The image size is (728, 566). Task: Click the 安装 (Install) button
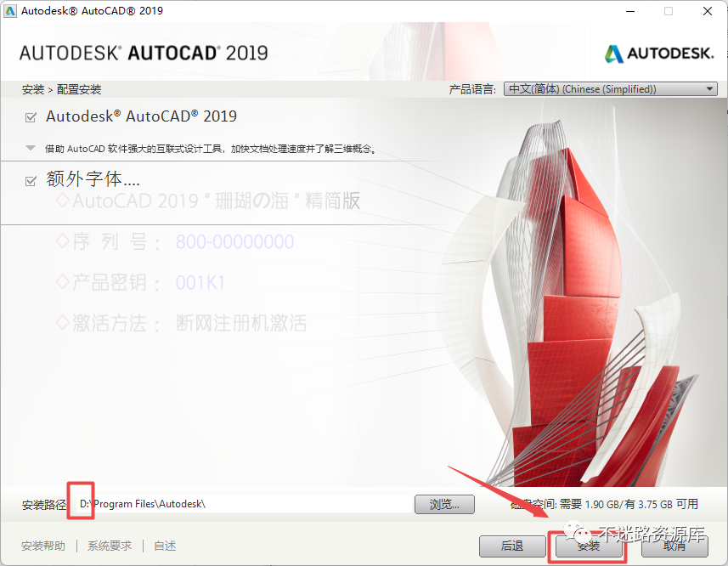589,546
